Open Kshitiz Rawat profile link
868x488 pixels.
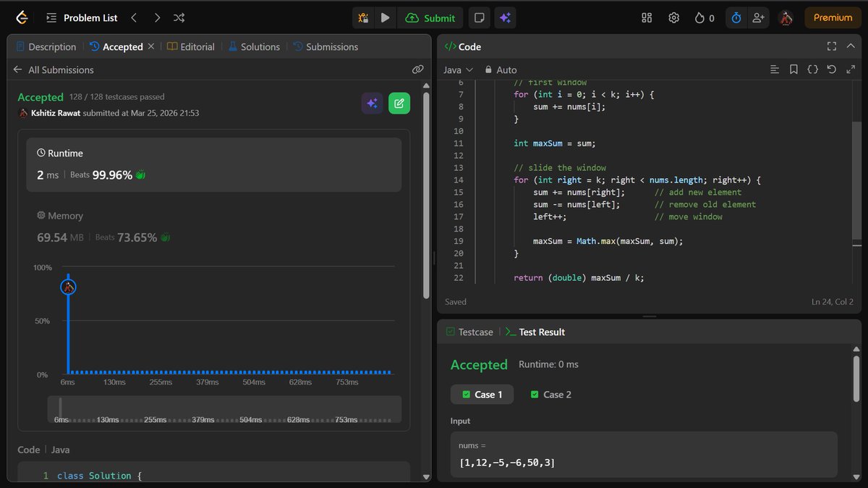pos(56,113)
